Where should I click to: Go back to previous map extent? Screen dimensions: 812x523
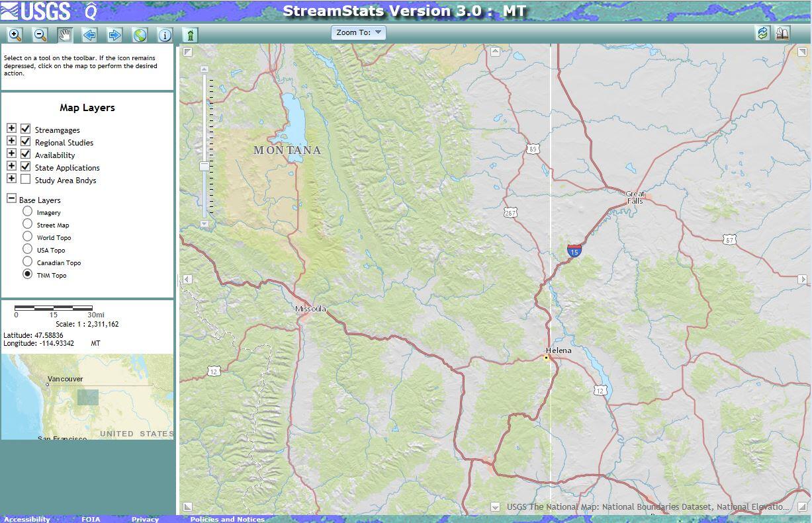click(x=88, y=34)
